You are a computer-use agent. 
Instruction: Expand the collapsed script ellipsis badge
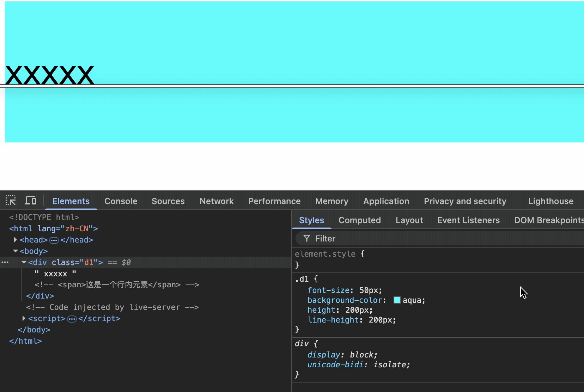pyautogui.click(x=72, y=319)
